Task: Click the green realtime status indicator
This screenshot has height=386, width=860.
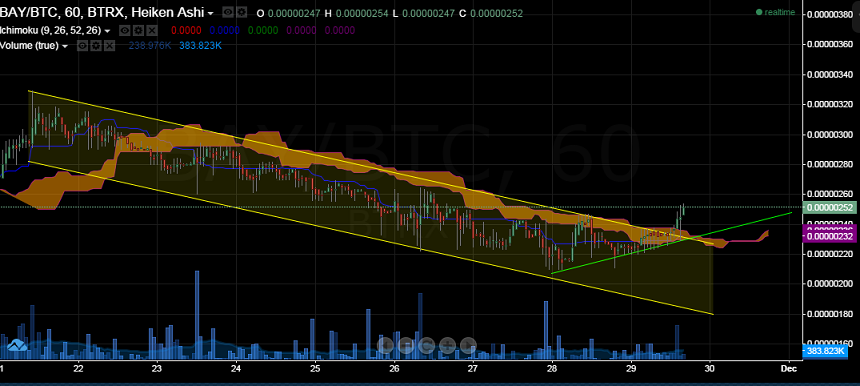Action: tap(775, 12)
